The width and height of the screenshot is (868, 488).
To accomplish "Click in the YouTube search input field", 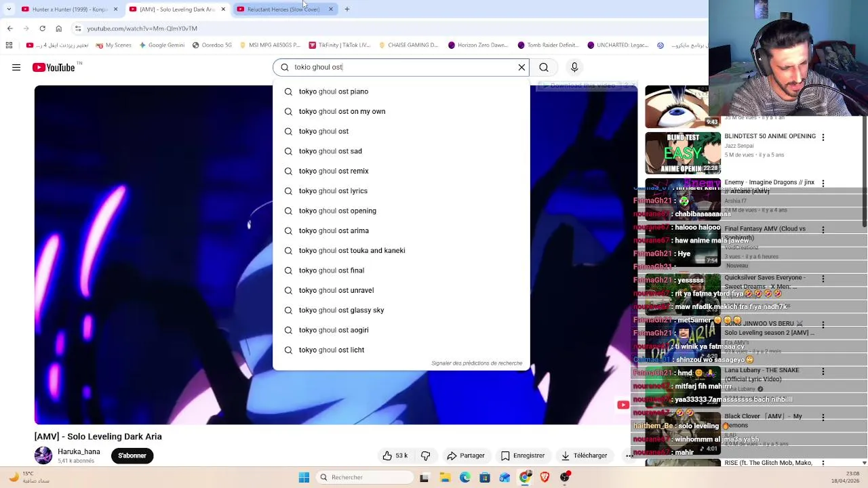I will click(403, 67).
